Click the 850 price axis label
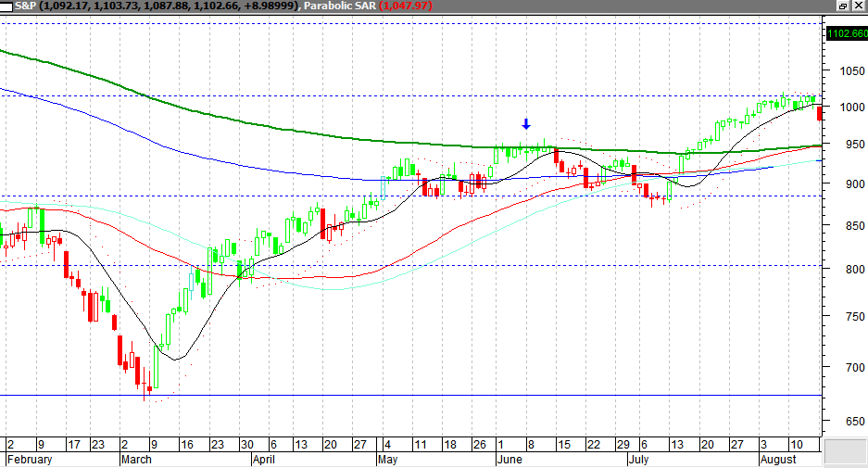Screen dimensions: 868x468 [854, 226]
